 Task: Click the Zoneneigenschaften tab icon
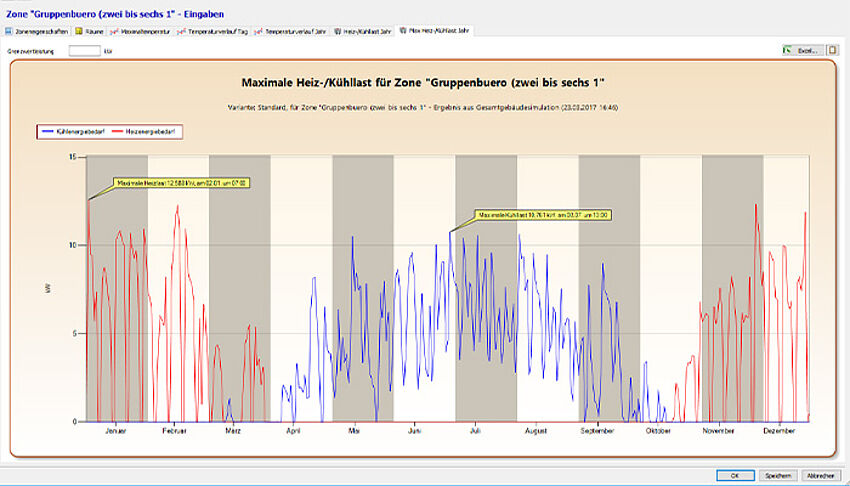(9, 31)
